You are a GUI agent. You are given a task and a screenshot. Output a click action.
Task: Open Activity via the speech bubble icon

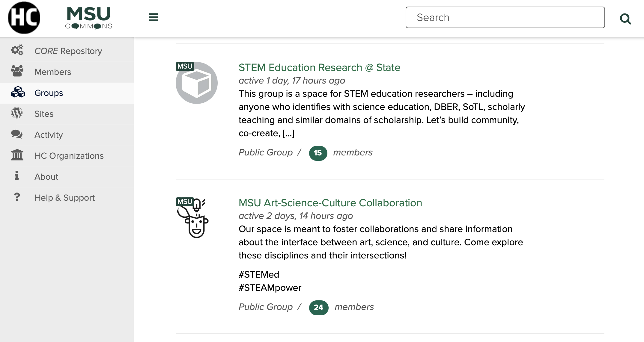point(17,134)
